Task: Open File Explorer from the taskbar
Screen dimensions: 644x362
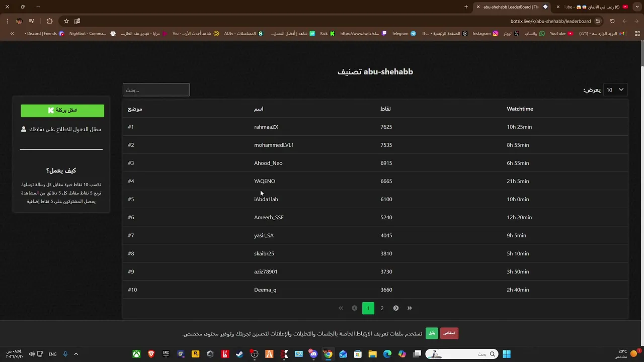Action: (372, 354)
